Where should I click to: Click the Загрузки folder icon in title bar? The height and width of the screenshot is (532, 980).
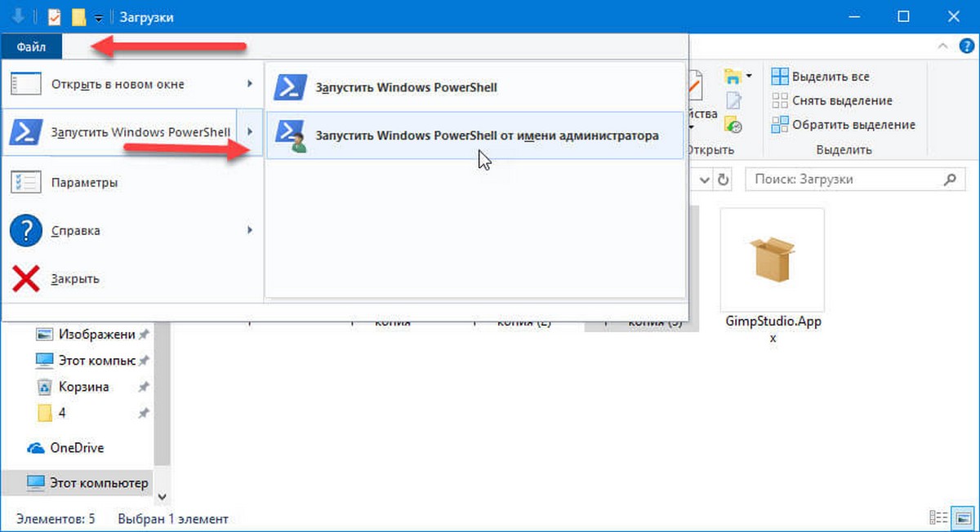[x=17, y=16]
